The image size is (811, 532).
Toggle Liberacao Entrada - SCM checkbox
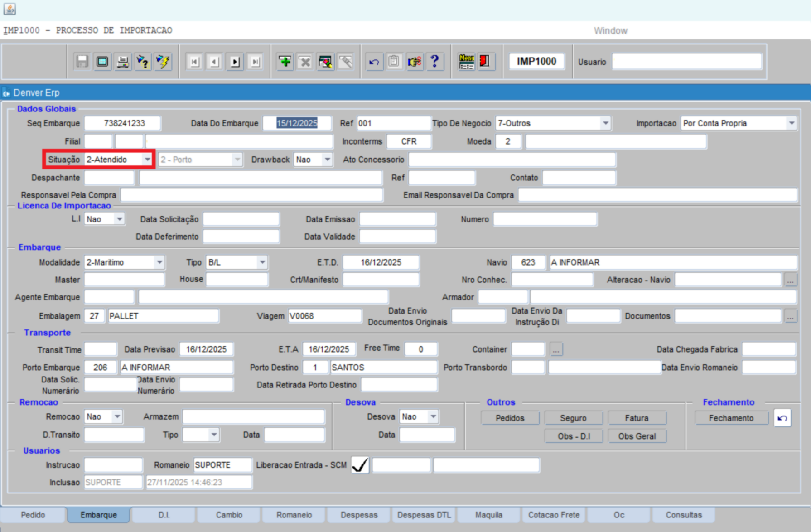tap(360, 465)
